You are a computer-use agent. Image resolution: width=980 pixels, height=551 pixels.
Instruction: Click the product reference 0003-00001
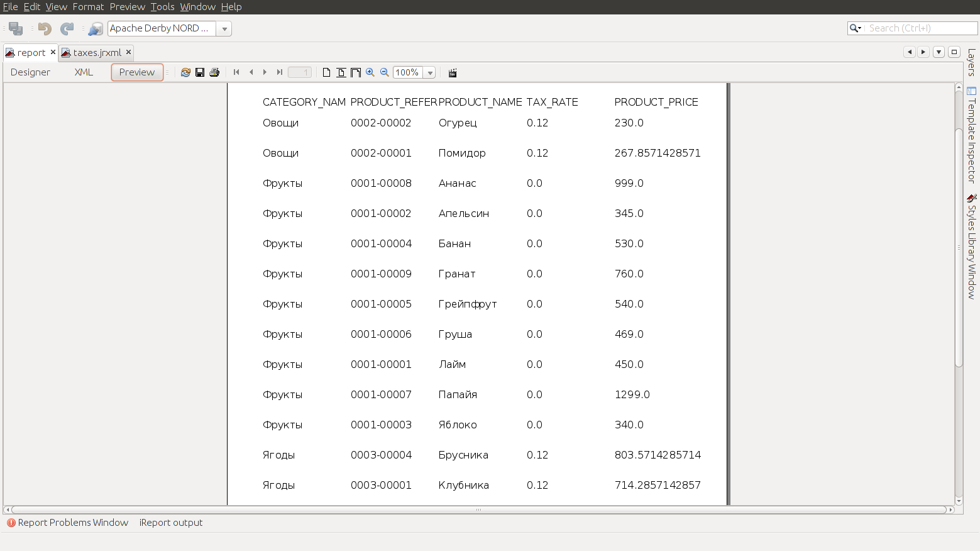point(381,485)
